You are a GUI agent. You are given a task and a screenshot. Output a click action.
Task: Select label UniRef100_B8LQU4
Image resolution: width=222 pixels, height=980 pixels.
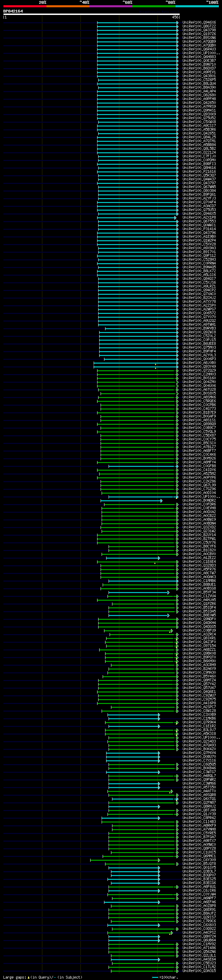(x=199, y=84)
